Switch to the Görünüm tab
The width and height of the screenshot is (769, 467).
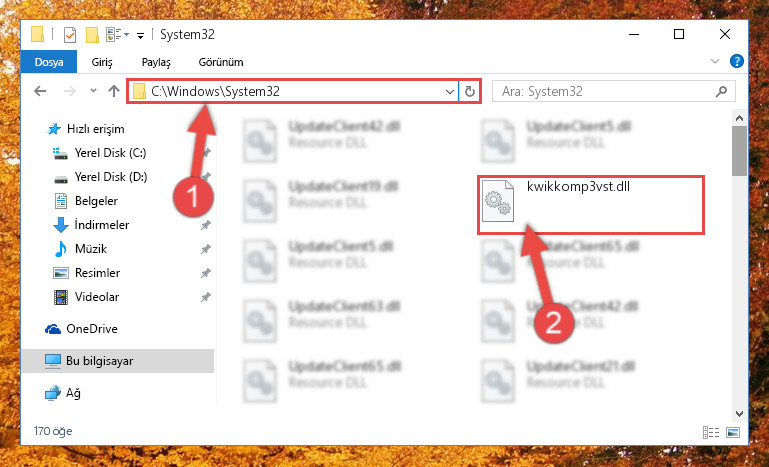coord(221,62)
